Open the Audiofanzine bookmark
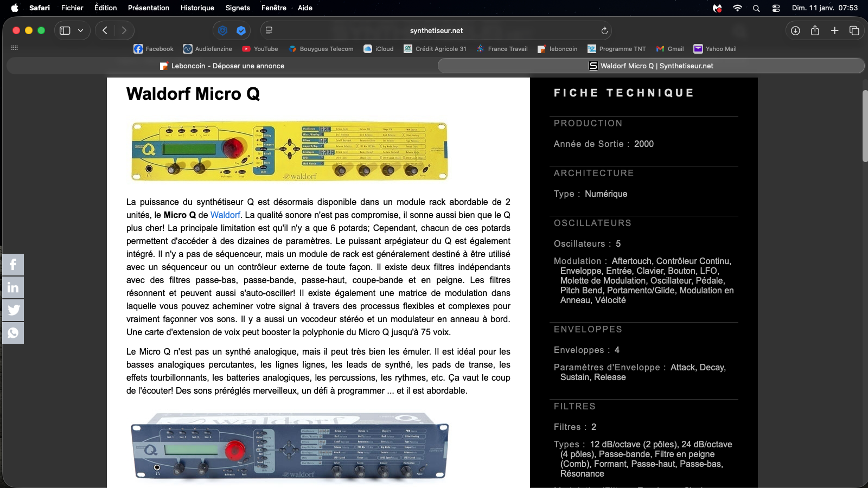 [x=208, y=49]
